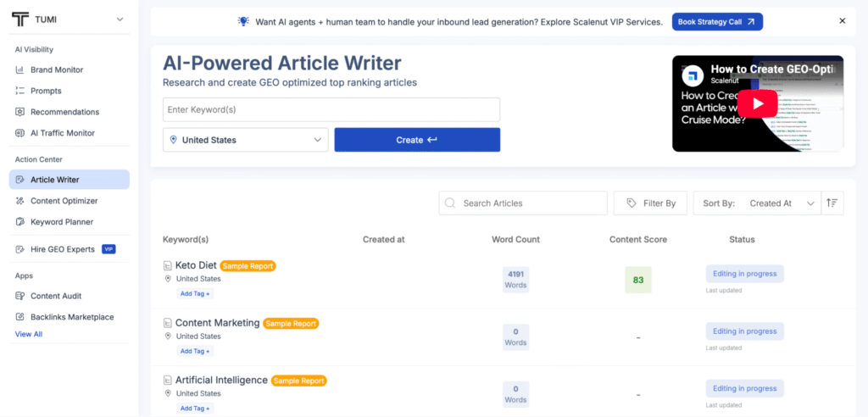Click Add Tag + under Content Marketing
The width and height of the screenshot is (868, 417).
coord(195,351)
